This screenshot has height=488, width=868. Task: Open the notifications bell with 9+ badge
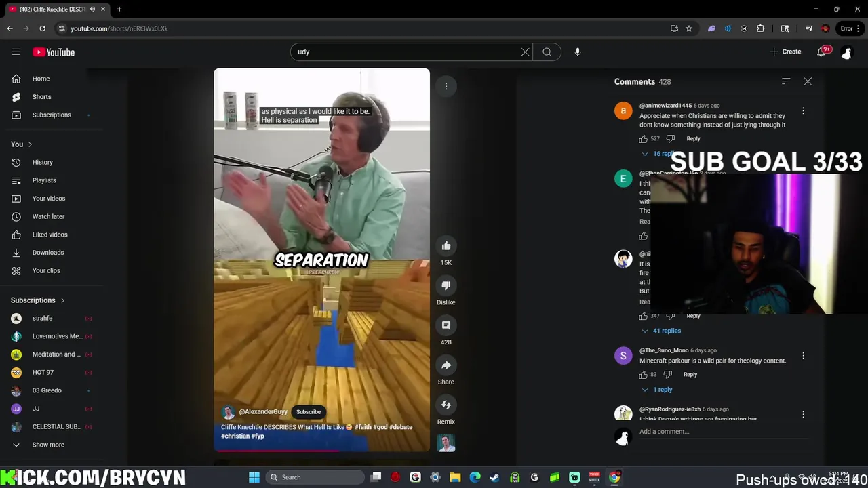click(x=822, y=52)
